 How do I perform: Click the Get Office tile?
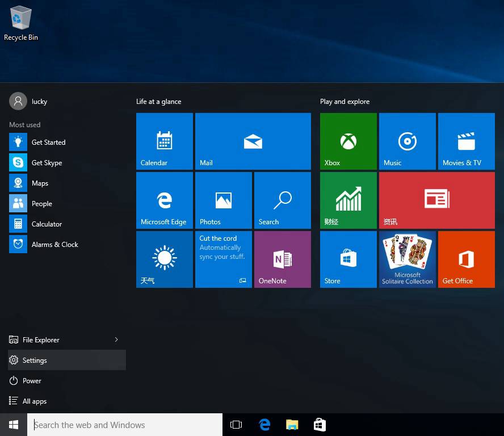tap(466, 259)
